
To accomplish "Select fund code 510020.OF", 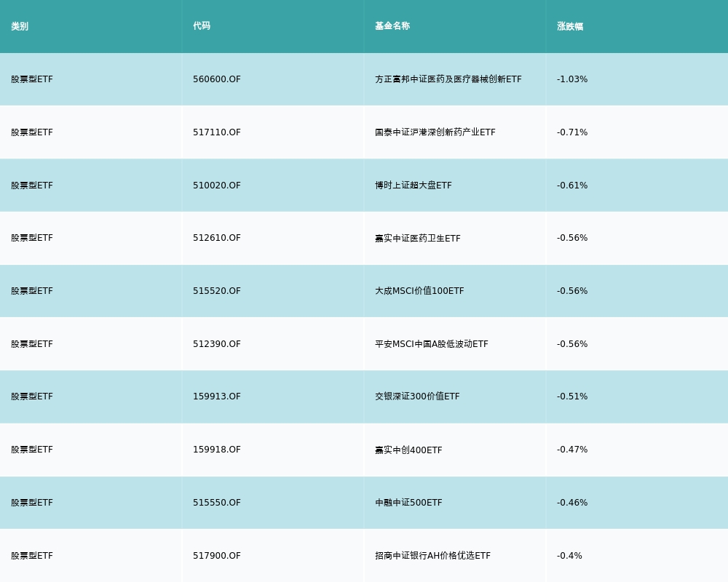I will (x=217, y=186).
